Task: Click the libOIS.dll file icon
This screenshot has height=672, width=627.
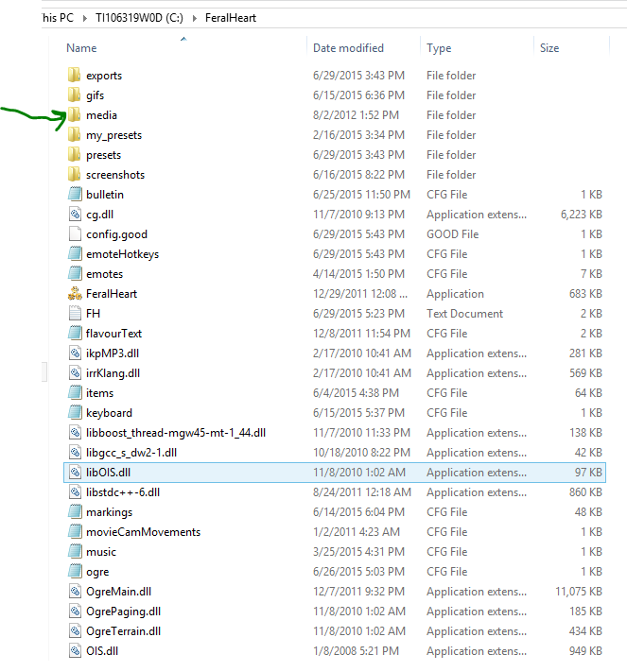Action: pos(75,473)
